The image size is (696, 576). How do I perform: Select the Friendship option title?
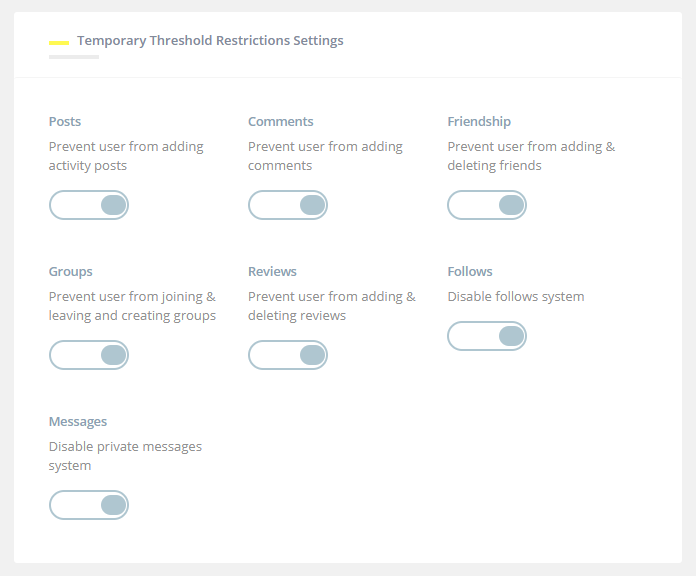click(479, 122)
